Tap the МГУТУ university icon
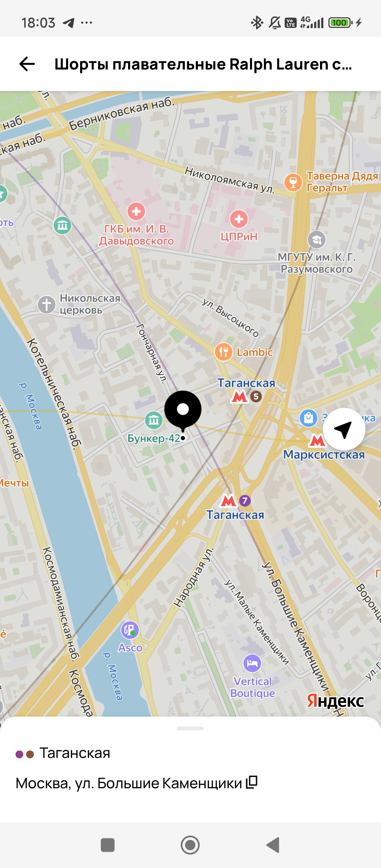 [317, 240]
